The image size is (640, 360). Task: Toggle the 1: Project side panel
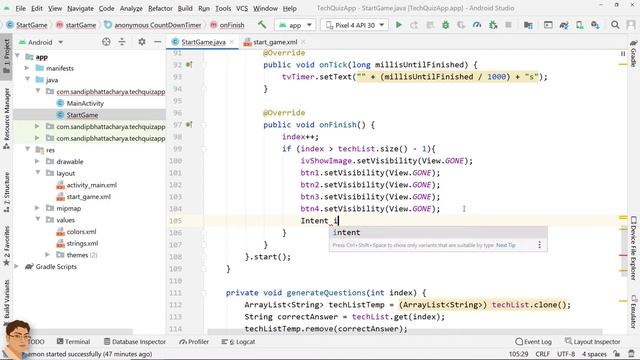pos(7,56)
